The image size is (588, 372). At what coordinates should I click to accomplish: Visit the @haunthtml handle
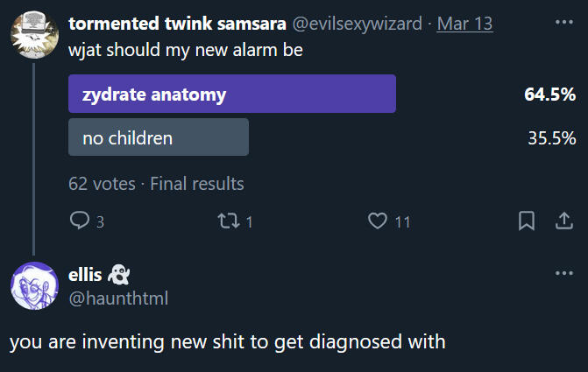point(117,298)
